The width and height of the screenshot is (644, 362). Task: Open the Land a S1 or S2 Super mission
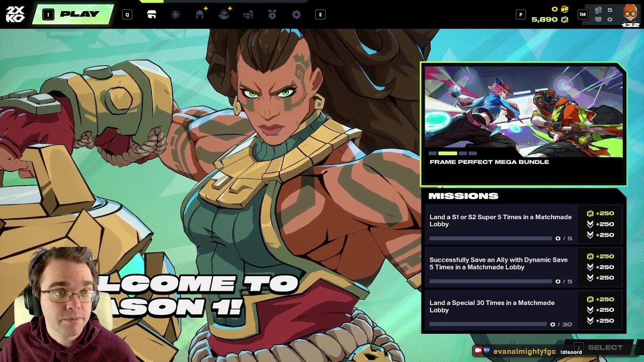coord(524,224)
